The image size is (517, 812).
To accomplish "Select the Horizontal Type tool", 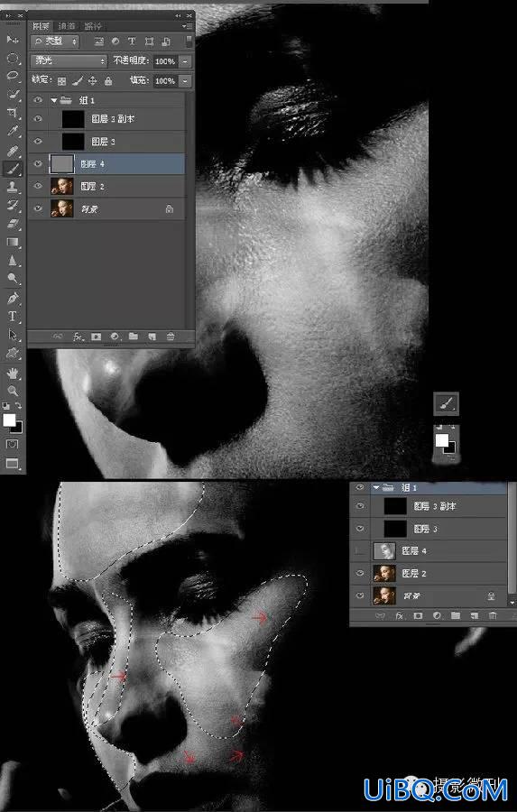I will [13, 317].
